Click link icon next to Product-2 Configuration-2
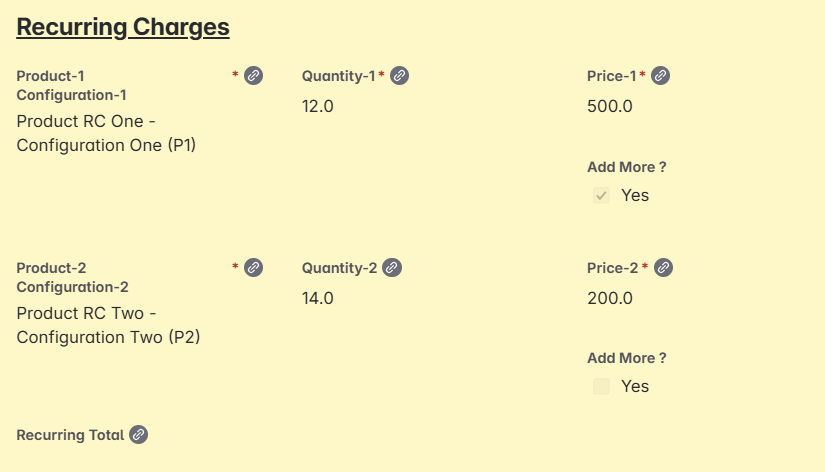Screen dimensions: 825x472 pos(253,268)
